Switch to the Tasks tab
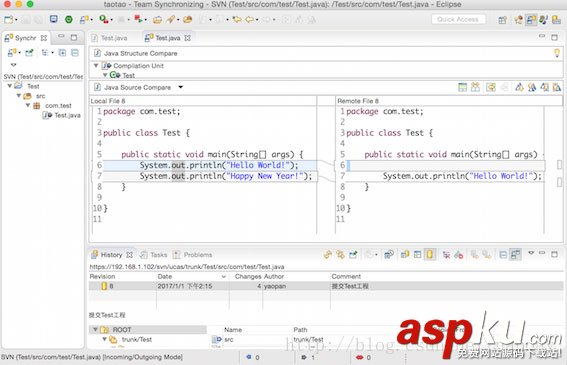 (x=154, y=255)
